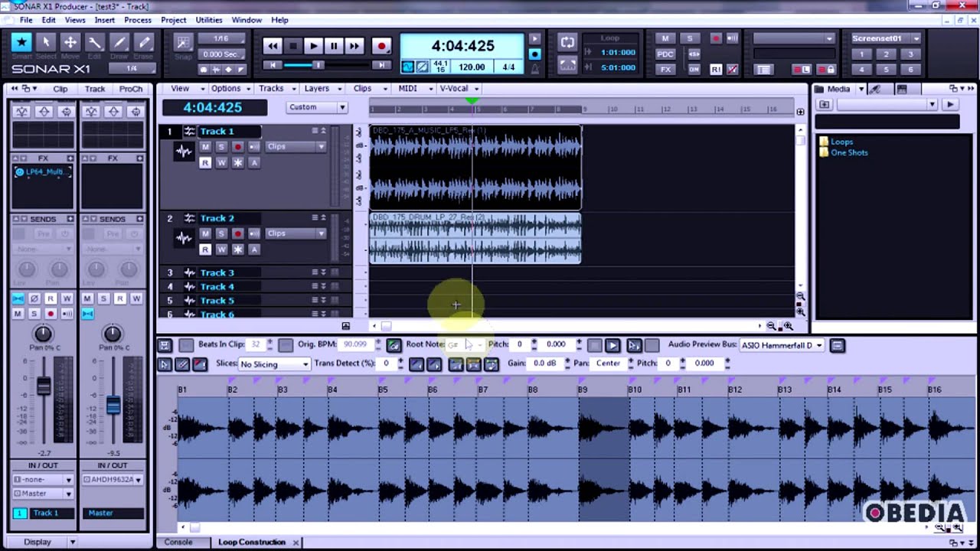
Task: Click the Record button in the transport
Action: [381, 46]
